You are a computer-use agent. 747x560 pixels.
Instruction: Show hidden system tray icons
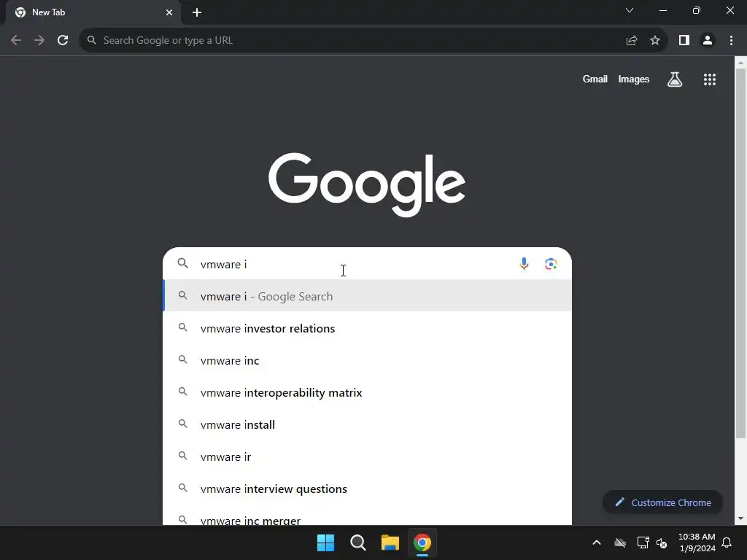[x=597, y=542]
